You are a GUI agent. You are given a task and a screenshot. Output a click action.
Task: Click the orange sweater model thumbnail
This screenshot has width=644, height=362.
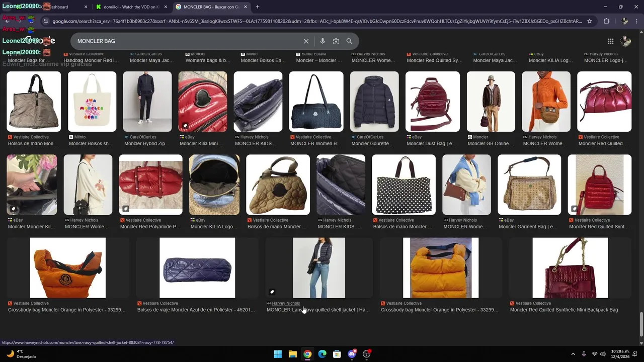pyautogui.click(x=546, y=102)
